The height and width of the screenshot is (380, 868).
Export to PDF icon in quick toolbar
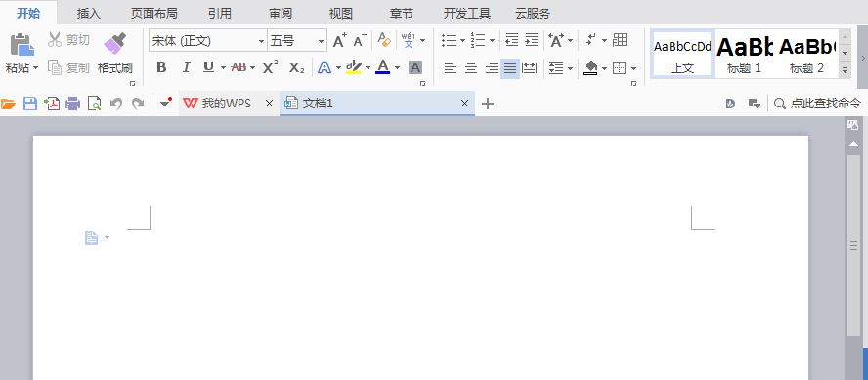point(52,104)
